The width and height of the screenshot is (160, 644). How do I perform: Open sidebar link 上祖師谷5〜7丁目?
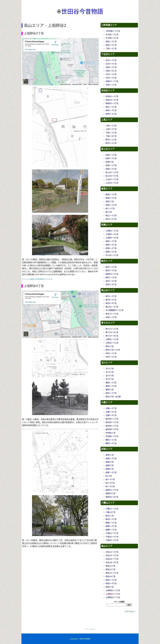pos(113,598)
